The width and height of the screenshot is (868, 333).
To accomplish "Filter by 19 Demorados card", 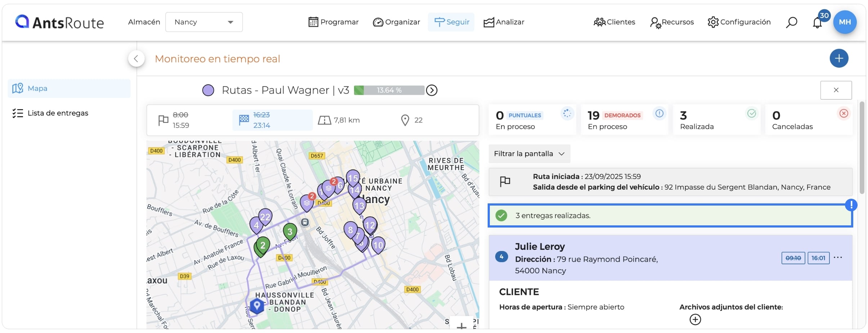I will pos(624,120).
